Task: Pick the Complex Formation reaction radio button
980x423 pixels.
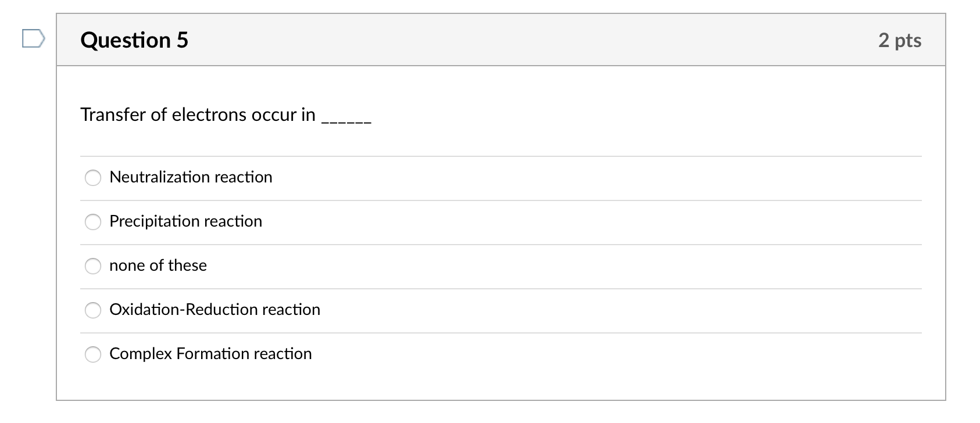Action: (93, 354)
